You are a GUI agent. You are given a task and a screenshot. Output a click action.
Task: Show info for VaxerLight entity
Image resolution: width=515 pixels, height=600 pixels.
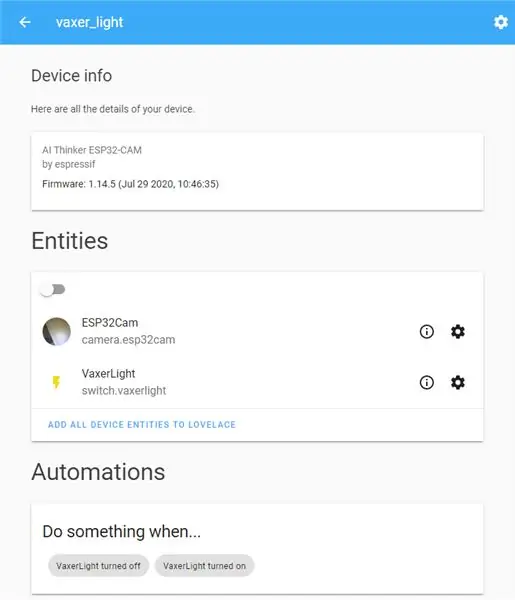[x=427, y=382]
